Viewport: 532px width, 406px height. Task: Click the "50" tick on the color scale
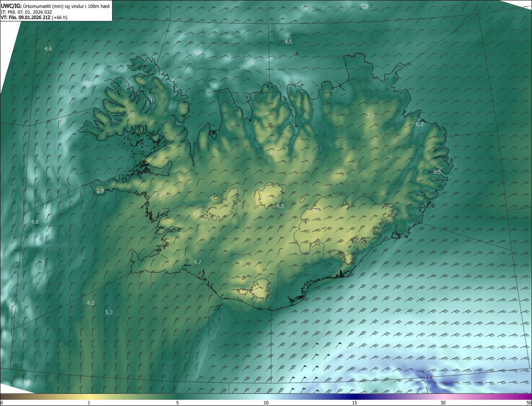pyautogui.click(x=529, y=403)
